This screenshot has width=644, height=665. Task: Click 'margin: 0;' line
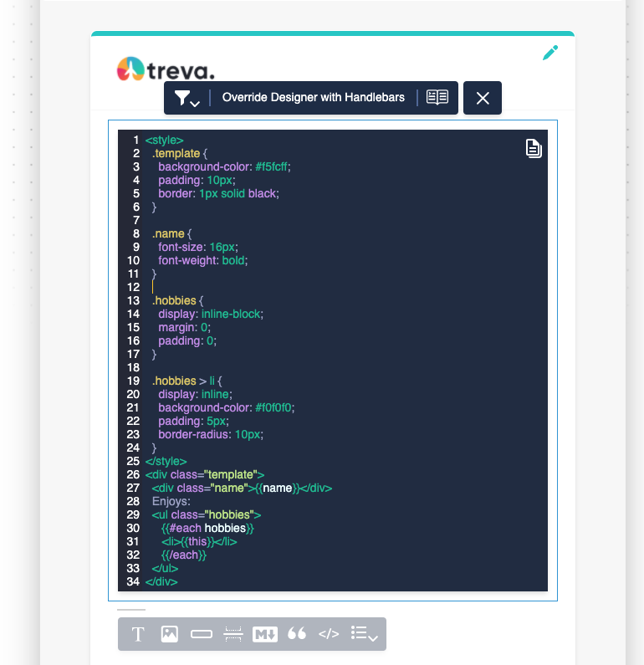(185, 327)
